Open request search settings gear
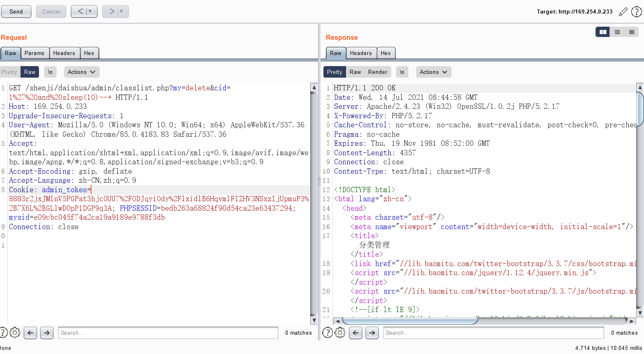This screenshot has height=354, width=644. point(15,333)
